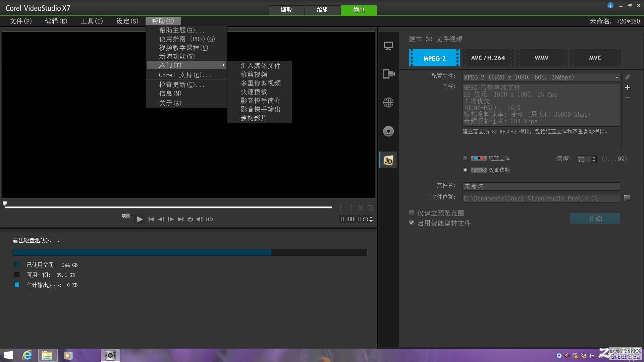Expand the 入门 submenu arrow

pos(223,65)
